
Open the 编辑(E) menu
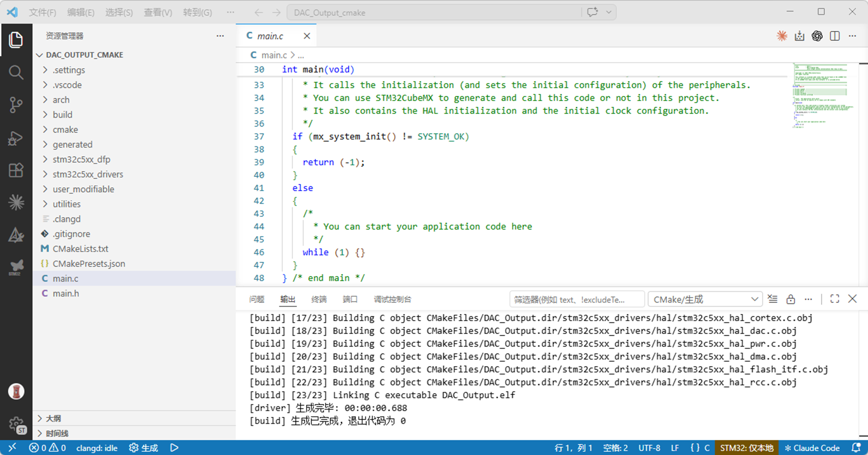click(x=81, y=13)
